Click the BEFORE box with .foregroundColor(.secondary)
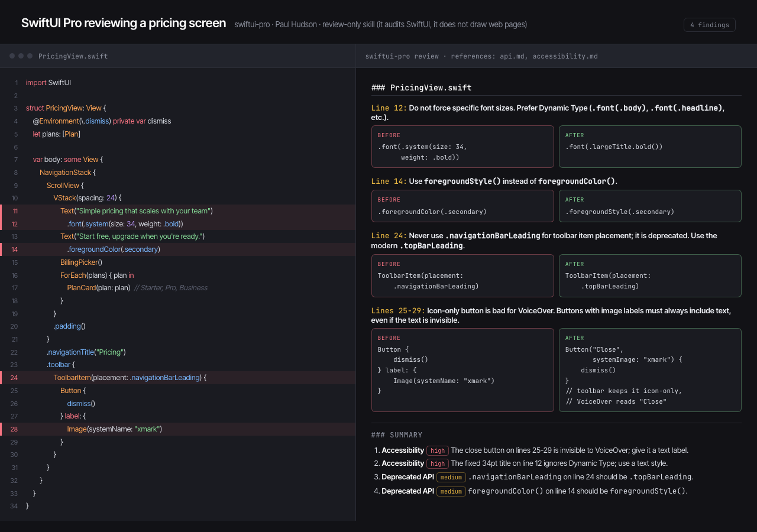This screenshot has height=532, width=757. point(462,206)
